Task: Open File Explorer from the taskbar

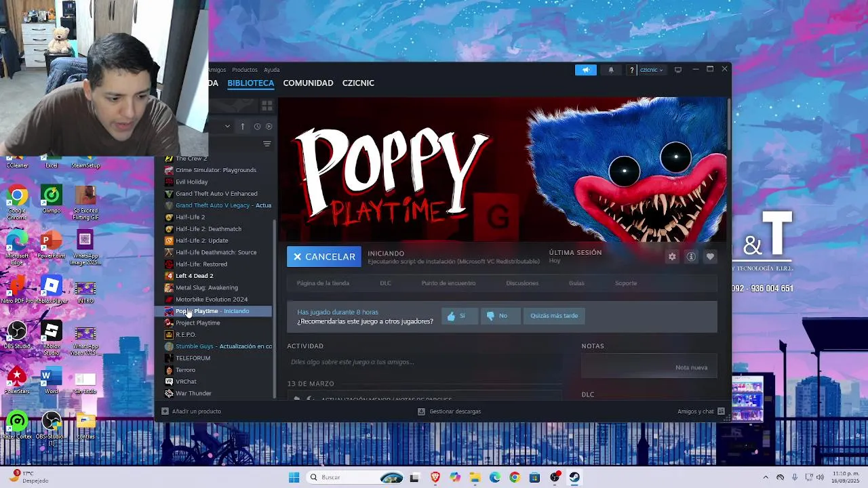Action: tap(475, 477)
